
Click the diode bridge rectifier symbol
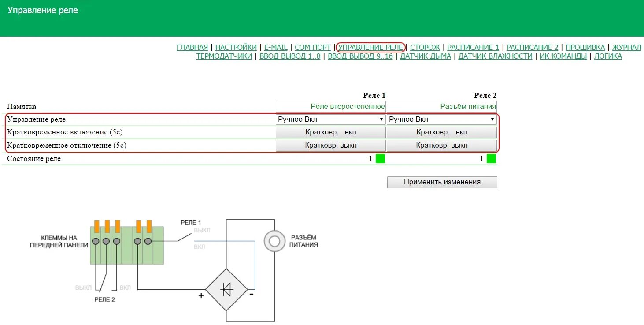[227, 290]
